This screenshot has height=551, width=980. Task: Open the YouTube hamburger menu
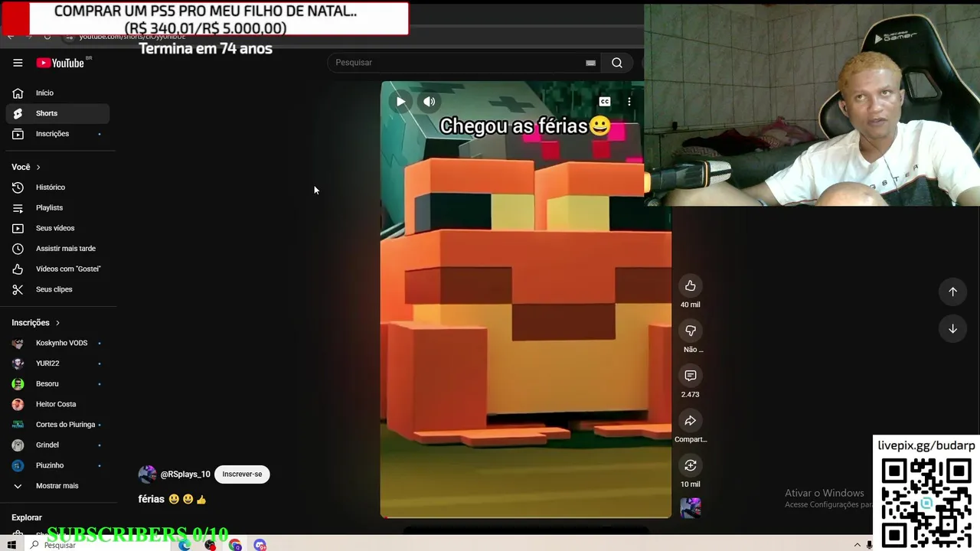tap(18, 63)
